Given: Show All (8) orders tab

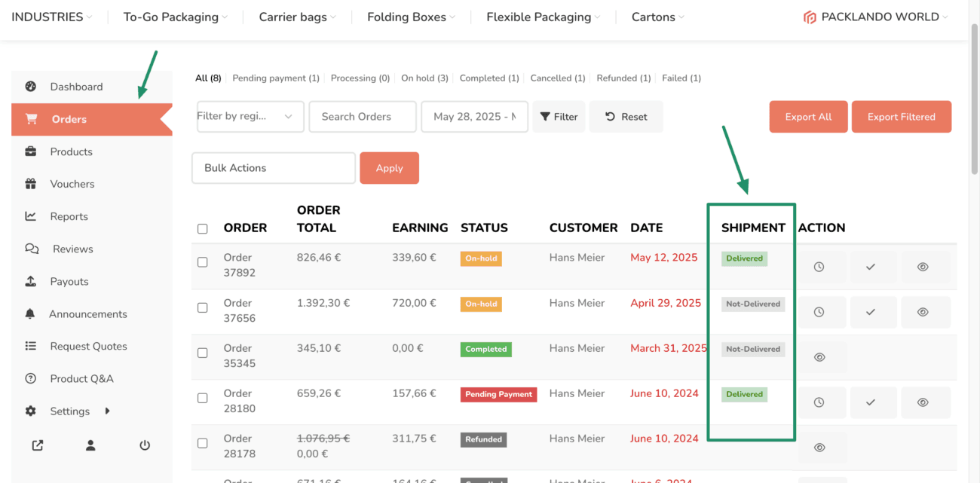Looking at the screenshot, I should (208, 78).
